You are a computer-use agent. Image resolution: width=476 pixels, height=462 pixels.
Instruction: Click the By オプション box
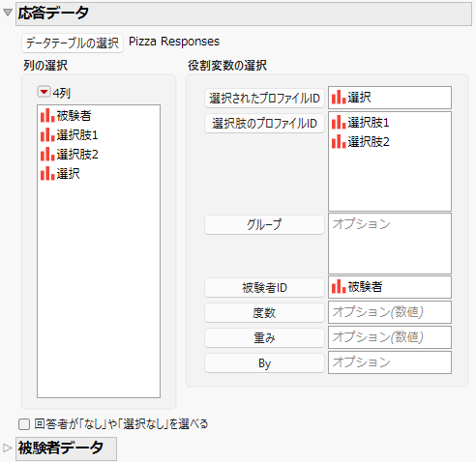point(390,362)
